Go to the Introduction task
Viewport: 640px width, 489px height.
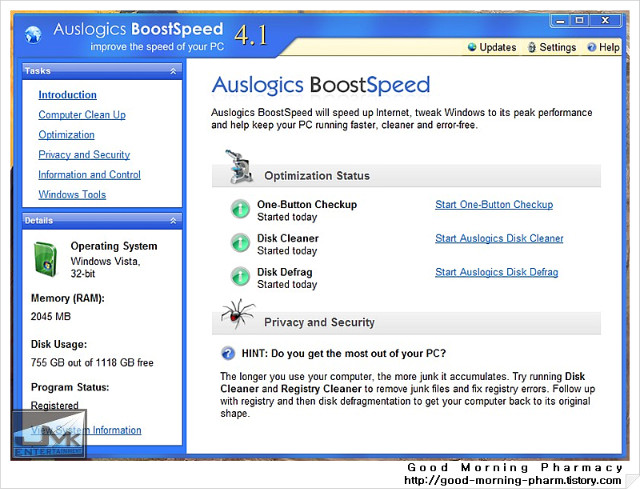click(x=67, y=95)
